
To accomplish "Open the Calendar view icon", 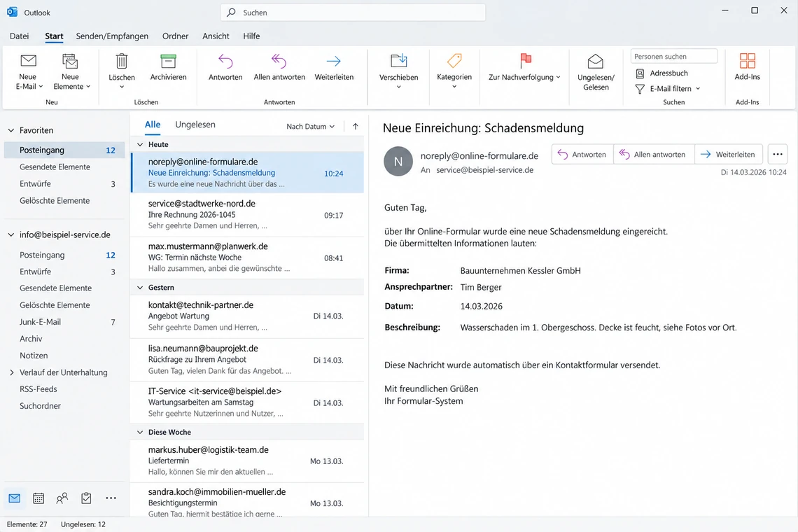I will tap(38, 498).
